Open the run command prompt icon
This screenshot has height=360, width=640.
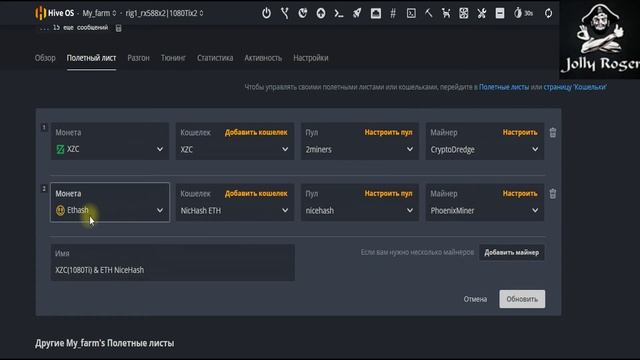(x=339, y=13)
